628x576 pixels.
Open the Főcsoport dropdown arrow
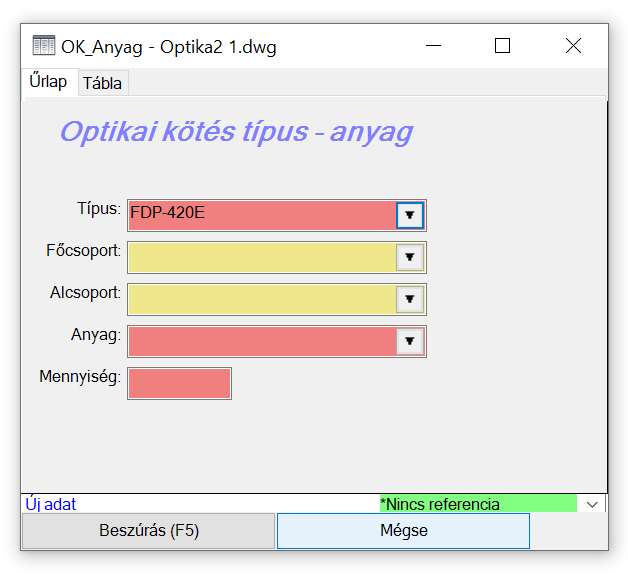coord(410,258)
